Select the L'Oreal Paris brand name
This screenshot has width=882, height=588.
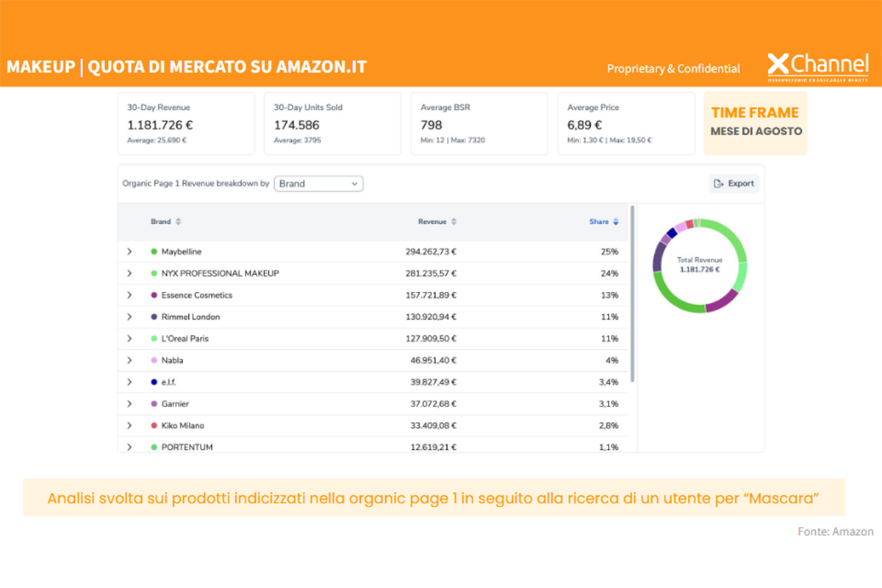coord(185,339)
